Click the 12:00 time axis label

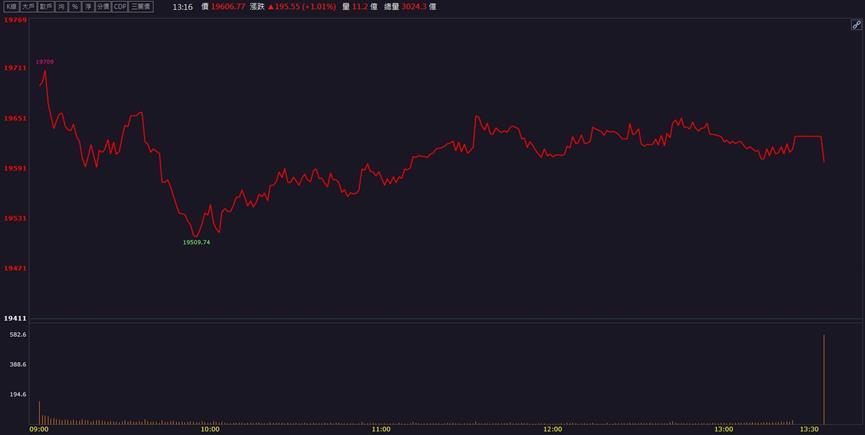click(x=553, y=429)
